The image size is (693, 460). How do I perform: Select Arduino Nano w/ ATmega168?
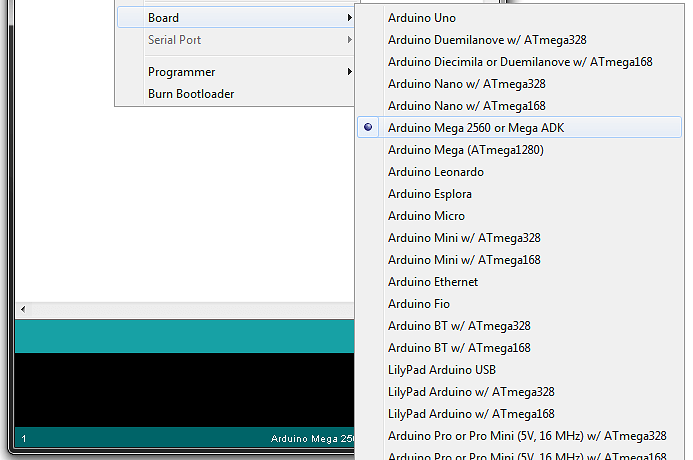tap(519, 106)
